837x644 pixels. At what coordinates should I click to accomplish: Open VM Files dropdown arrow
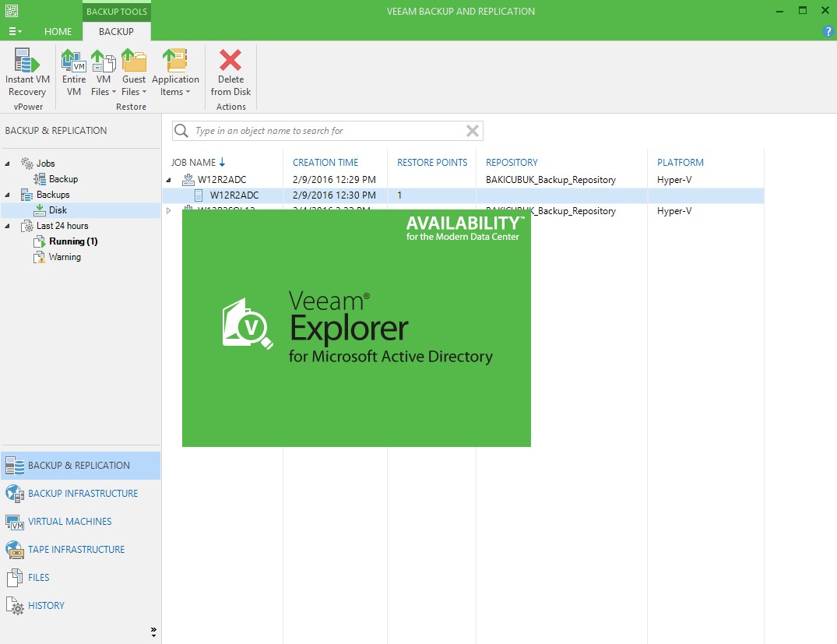coord(114,92)
